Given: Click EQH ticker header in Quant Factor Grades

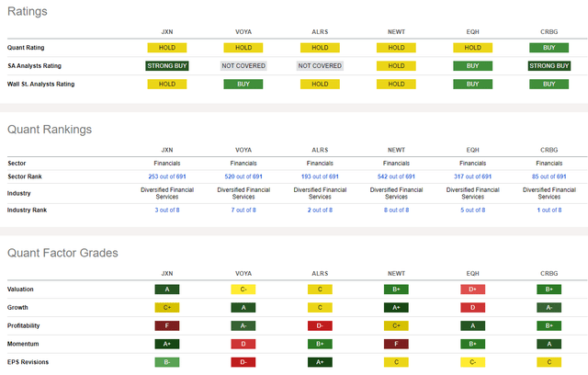Looking at the screenshot, I should coord(472,274).
